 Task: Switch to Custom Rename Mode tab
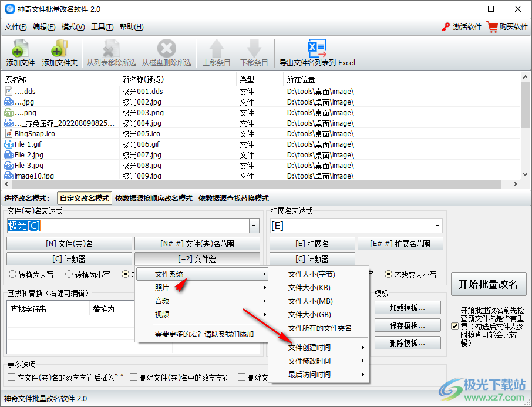pos(85,199)
